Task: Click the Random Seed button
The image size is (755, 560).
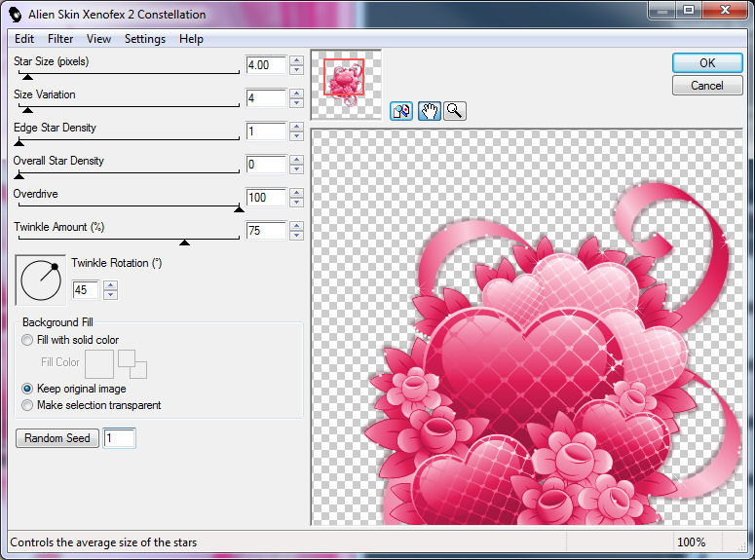Action: tap(57, 438)
